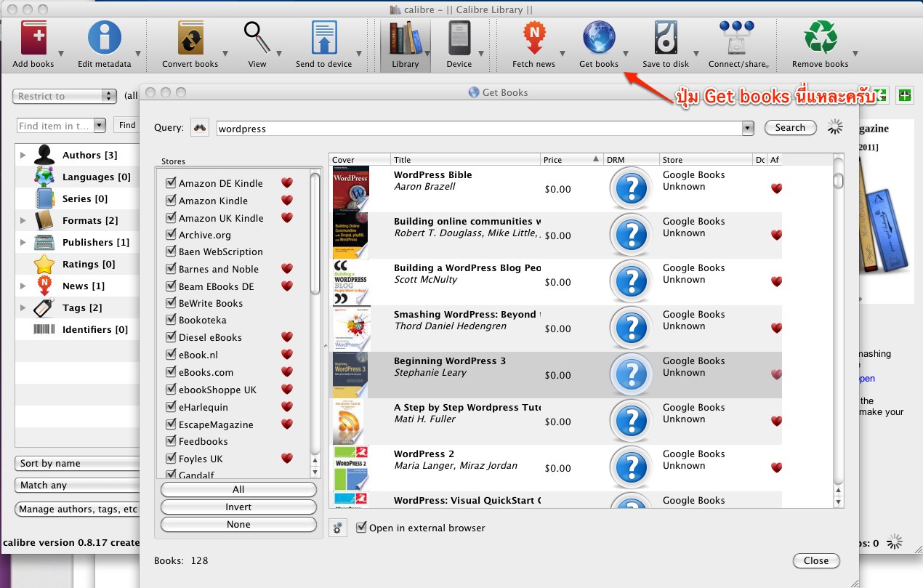Sort results by Price column
This screenshot has height=588, width=923.
pos(572,160)
